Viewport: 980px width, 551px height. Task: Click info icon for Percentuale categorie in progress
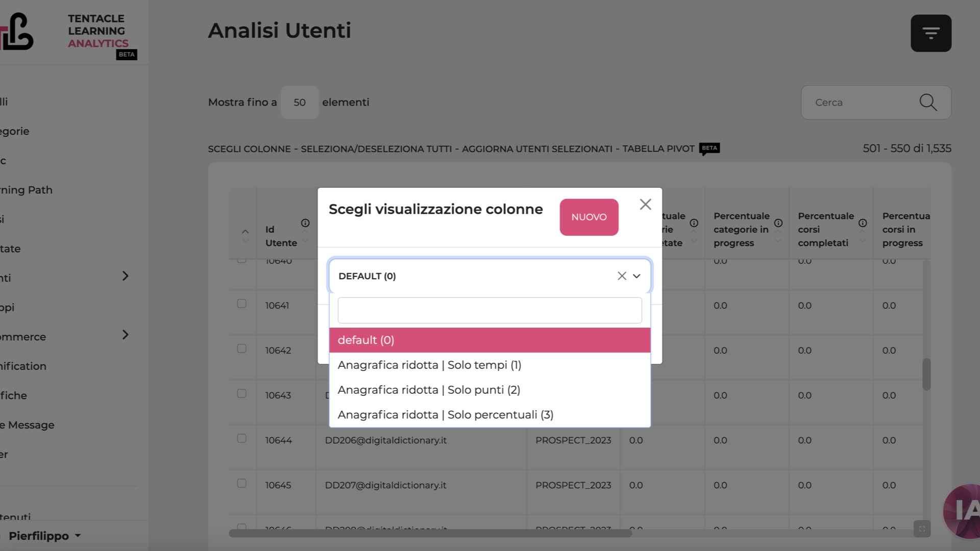point(778,223)
